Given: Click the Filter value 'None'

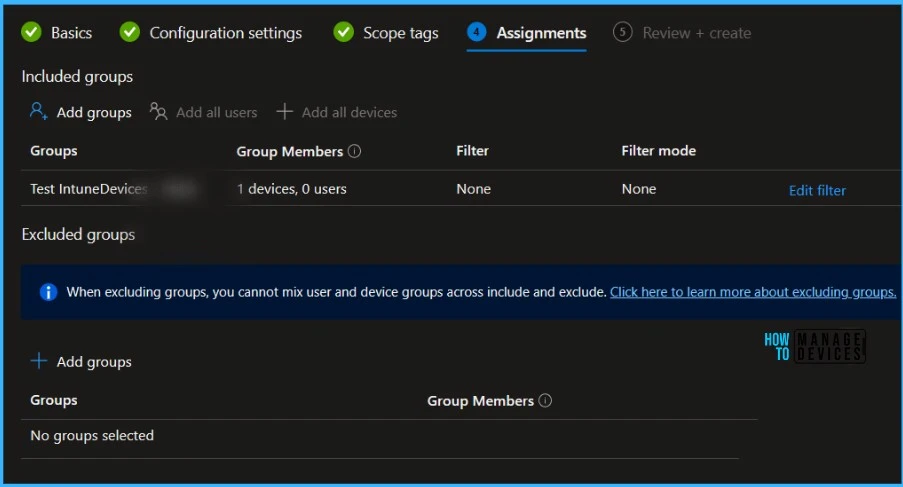Looking at the screenshot, I should point(473,189).
